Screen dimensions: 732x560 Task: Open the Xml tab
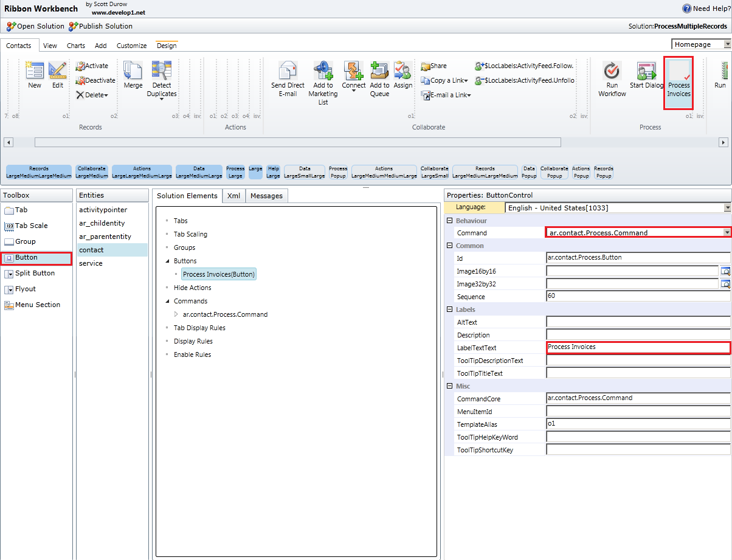click(234, 196)
